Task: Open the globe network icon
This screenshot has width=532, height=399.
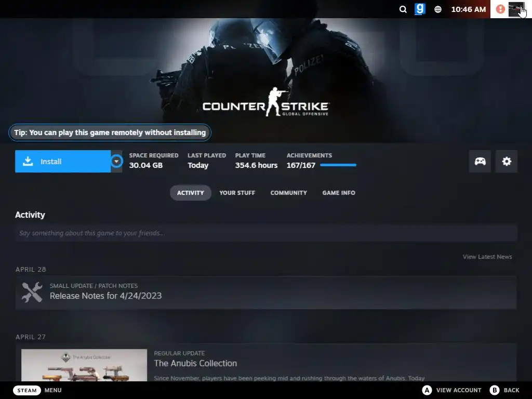Action: [438, 9]
